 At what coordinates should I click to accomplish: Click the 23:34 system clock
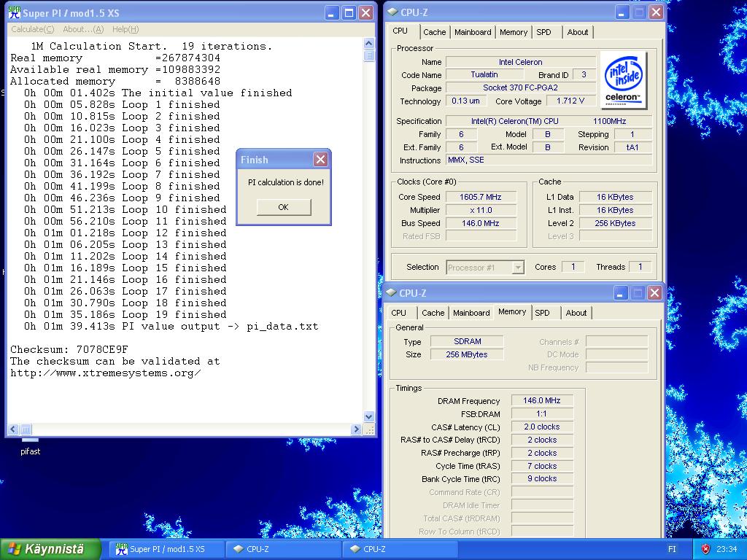click(727, 549)
